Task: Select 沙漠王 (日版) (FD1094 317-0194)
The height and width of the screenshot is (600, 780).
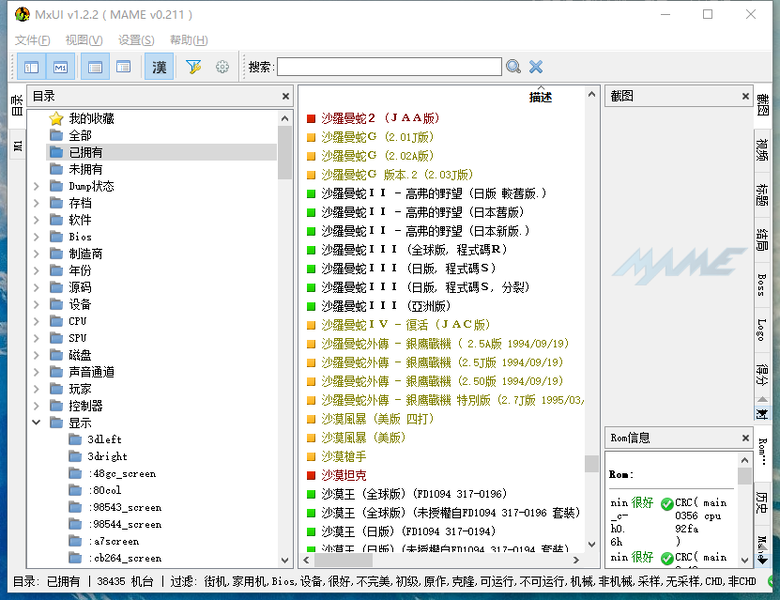Action: click(408, 532)
